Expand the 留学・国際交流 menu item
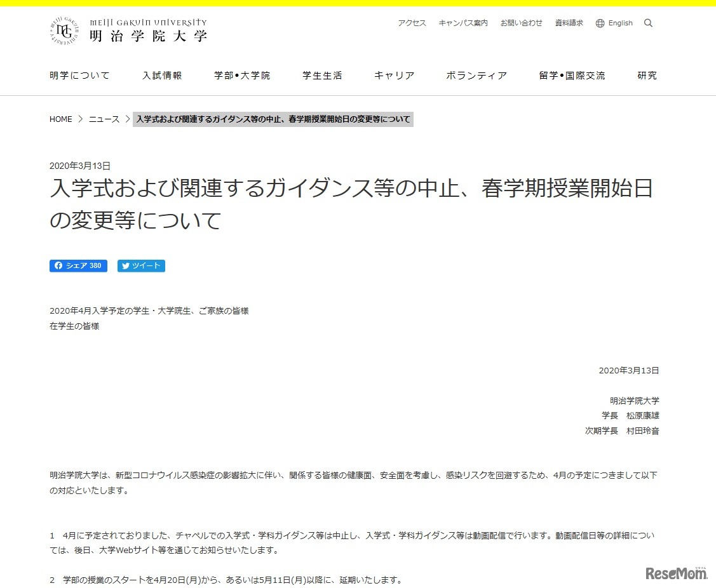 click(571, 75)
